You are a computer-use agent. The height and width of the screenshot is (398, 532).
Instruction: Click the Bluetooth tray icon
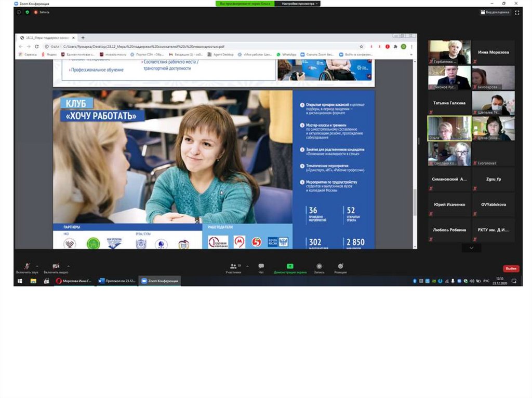point(414,281)
